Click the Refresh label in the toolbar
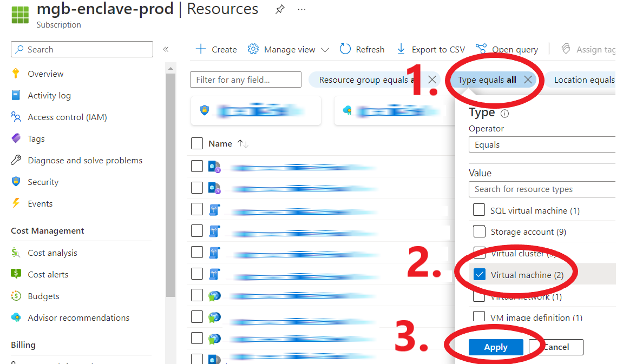Viewport: 623px width, 364px height. tap(370, 50)
